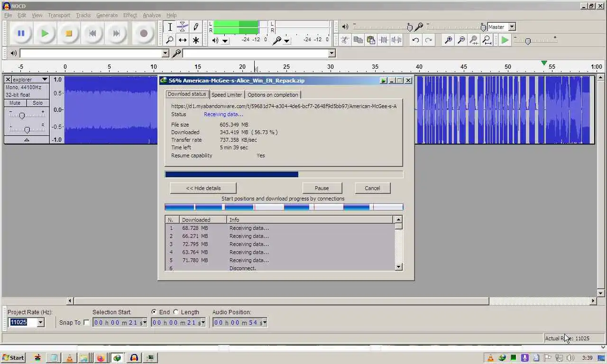This screenshot has width=607, height=364.
Task: Stop playback with the yellow Stop button
Action: [x=69, y=33]
